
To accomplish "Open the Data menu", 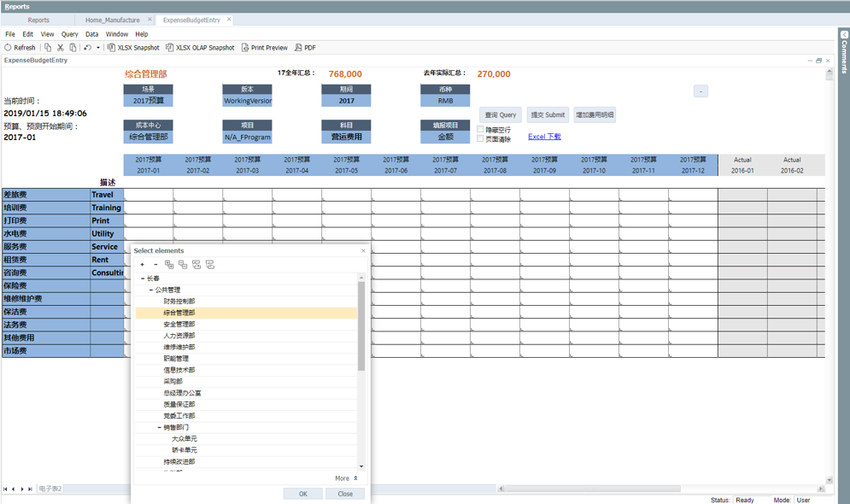I will (91, 34).
